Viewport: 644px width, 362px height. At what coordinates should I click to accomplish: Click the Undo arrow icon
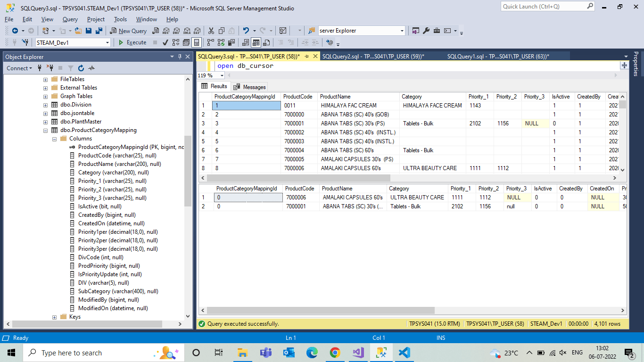point(246,31)
